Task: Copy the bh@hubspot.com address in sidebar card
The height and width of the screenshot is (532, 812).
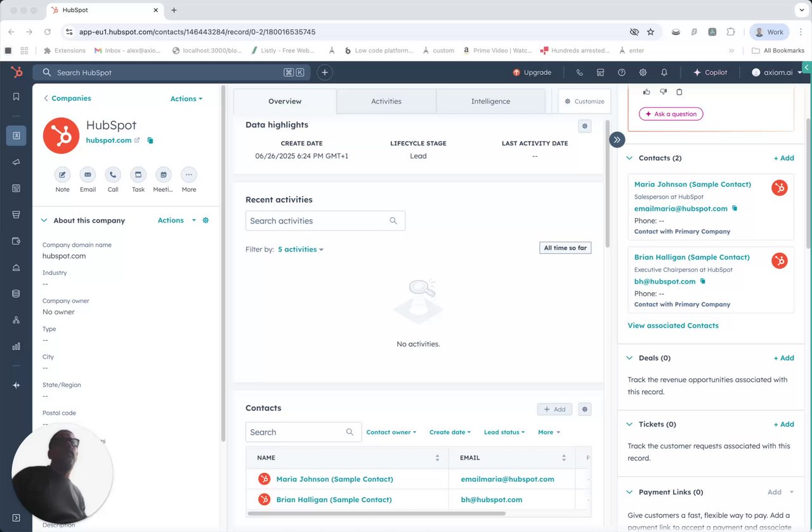Action: point(703,281)
